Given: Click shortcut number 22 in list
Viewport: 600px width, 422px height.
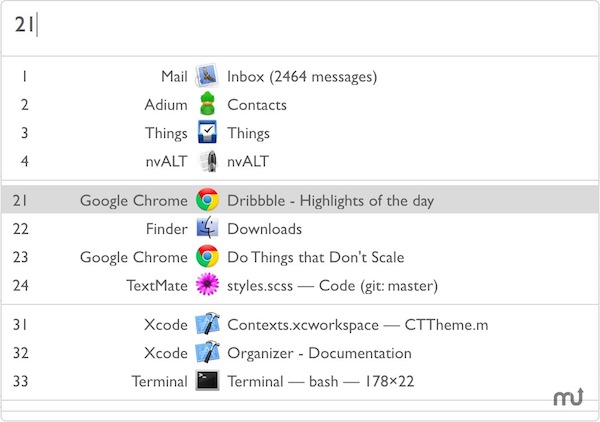Looking at the screenshot, I should coord(21,229).
